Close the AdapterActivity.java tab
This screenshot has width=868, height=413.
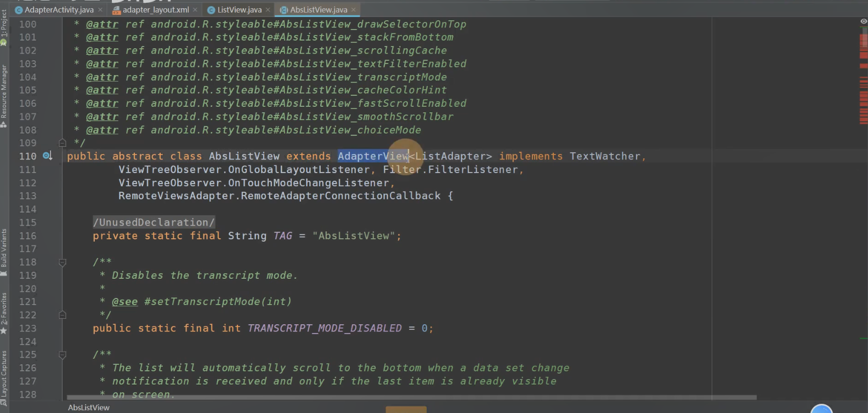[100, 10]
